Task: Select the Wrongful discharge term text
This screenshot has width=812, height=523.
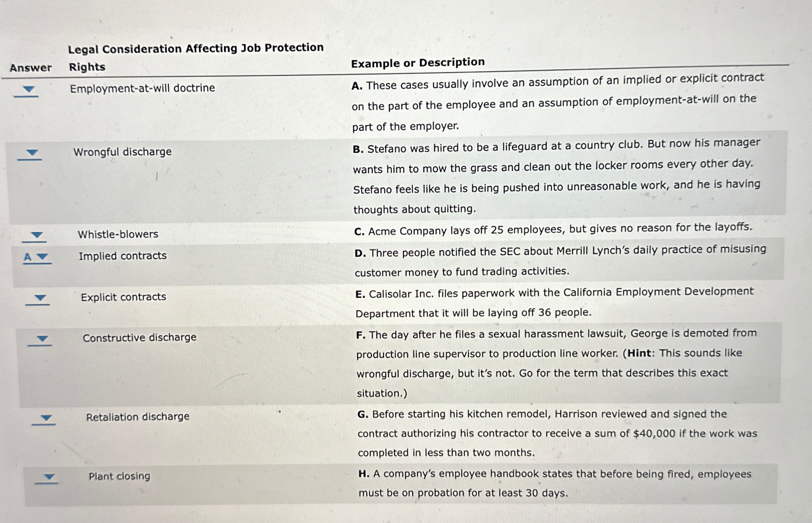Action: [x=122, y=152]
